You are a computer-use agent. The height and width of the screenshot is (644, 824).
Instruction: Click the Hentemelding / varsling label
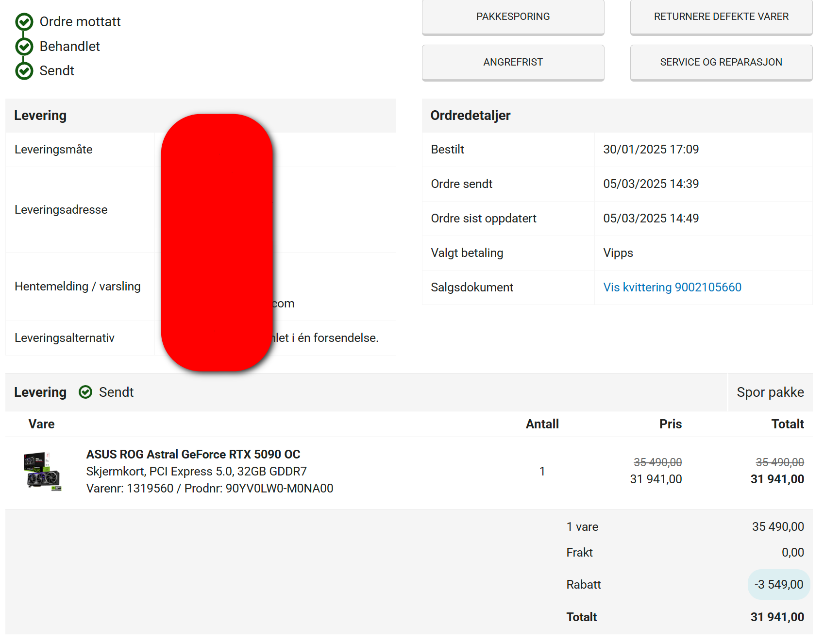coord(78,287)
